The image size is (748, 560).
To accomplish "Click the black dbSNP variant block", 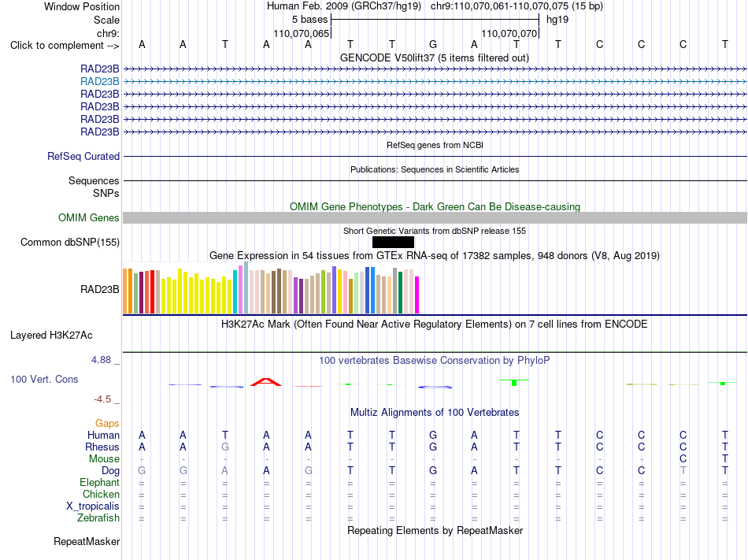I will 393,243.
